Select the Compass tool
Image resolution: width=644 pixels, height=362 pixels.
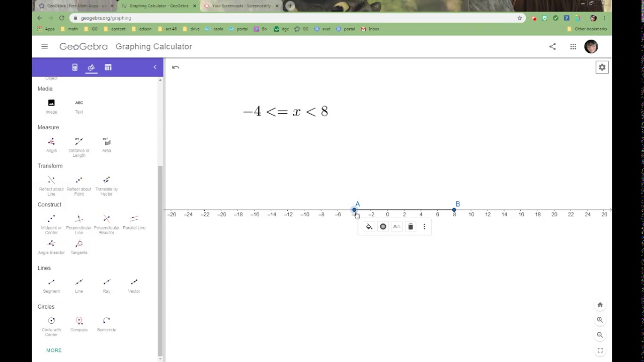[x=79, y=324]
